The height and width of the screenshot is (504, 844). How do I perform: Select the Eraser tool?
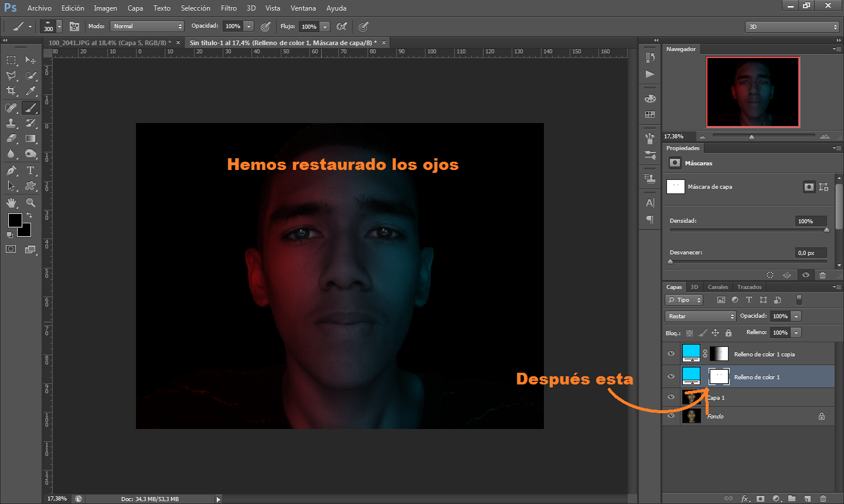(x=11, y=138)
